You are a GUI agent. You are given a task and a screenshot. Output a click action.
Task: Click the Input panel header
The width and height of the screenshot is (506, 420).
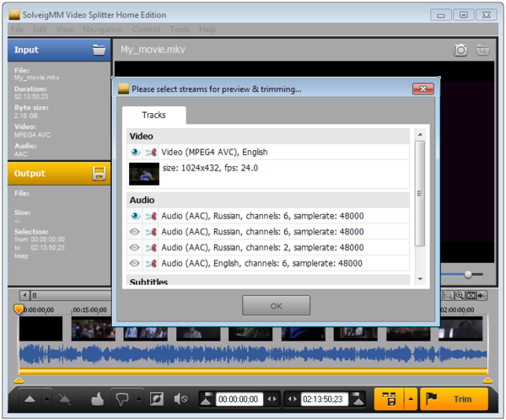tap(59, 50)
